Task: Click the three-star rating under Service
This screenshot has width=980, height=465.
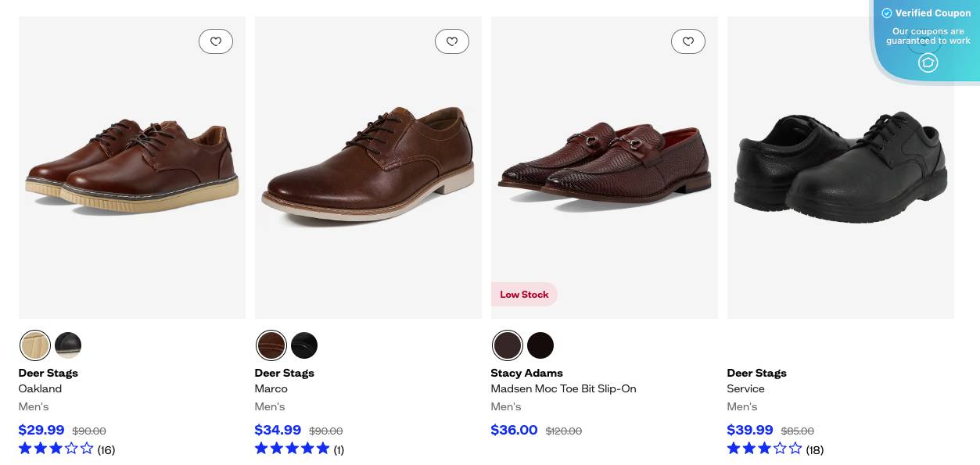Action: tap(764, 449)
